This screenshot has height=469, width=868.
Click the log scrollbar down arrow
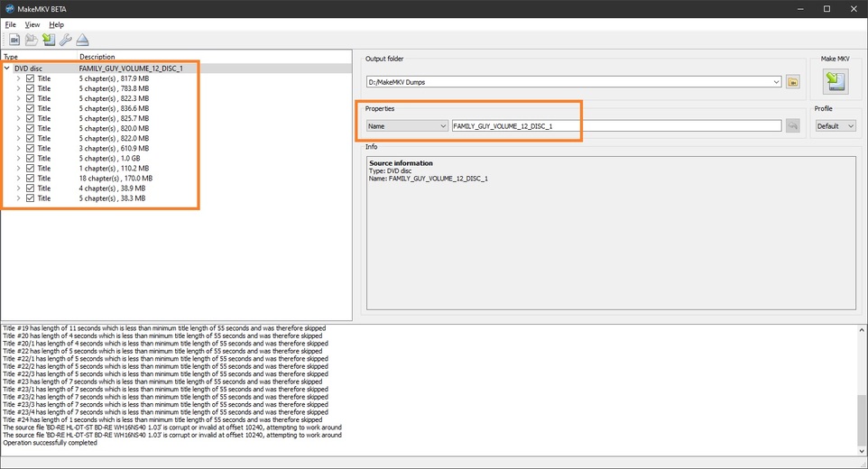coord(862,451)
